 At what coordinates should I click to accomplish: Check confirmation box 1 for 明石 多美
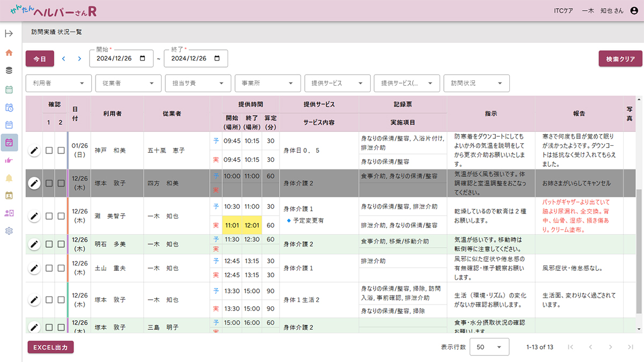pos(49,244)
